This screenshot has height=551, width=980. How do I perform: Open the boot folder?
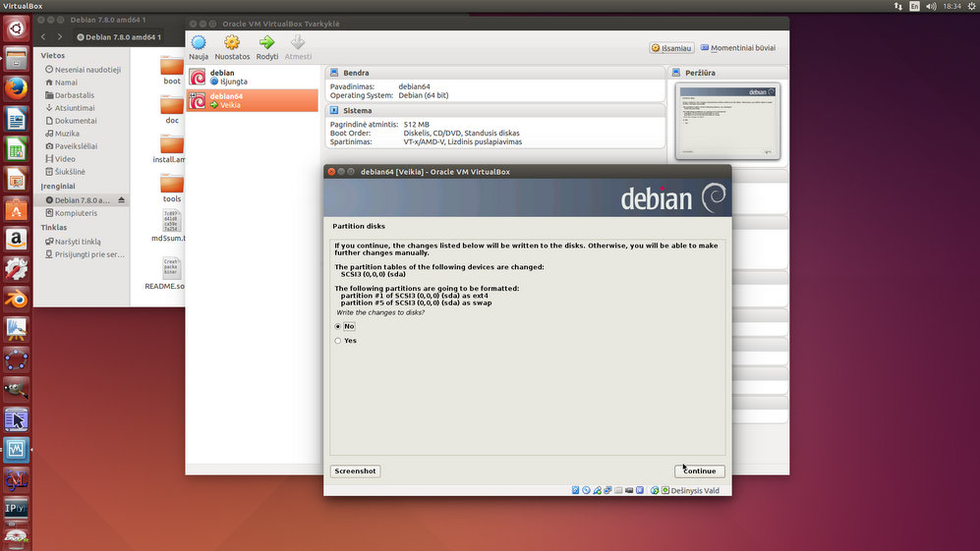pos(172,69)
